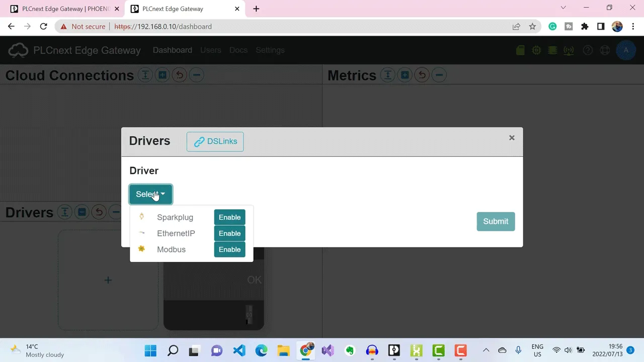Choose Modbus from the driver list
Screen dimensions: 644x362
[171, 249]
